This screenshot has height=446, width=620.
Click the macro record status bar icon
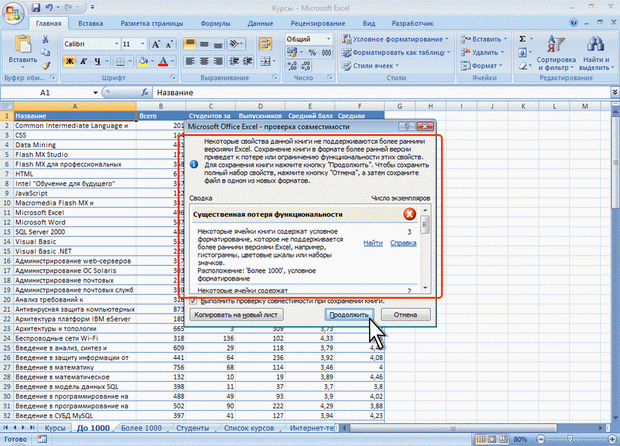[x=42, y=439]
